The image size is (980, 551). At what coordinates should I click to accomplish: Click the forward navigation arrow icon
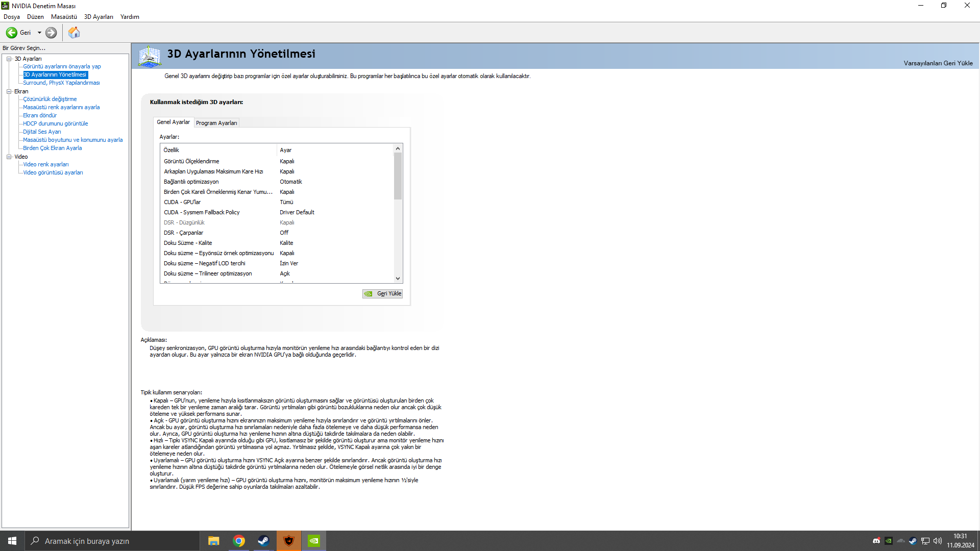click(51, 33)
